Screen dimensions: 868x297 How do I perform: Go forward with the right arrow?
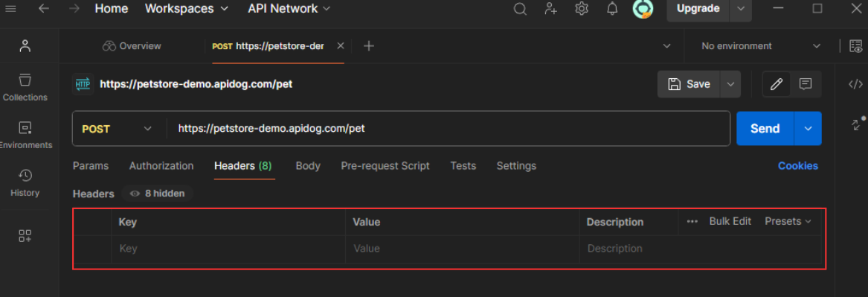click(74, 9)
